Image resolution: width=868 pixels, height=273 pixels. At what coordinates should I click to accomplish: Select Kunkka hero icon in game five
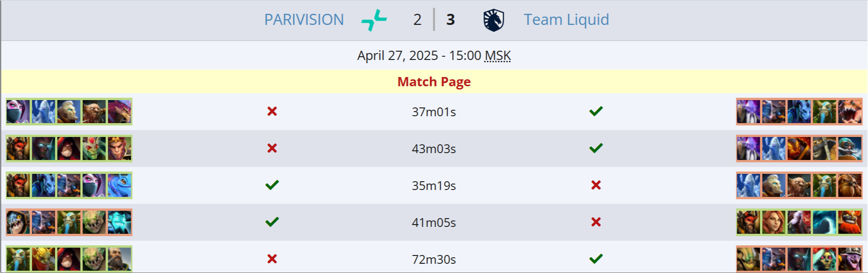click(120, 259)
